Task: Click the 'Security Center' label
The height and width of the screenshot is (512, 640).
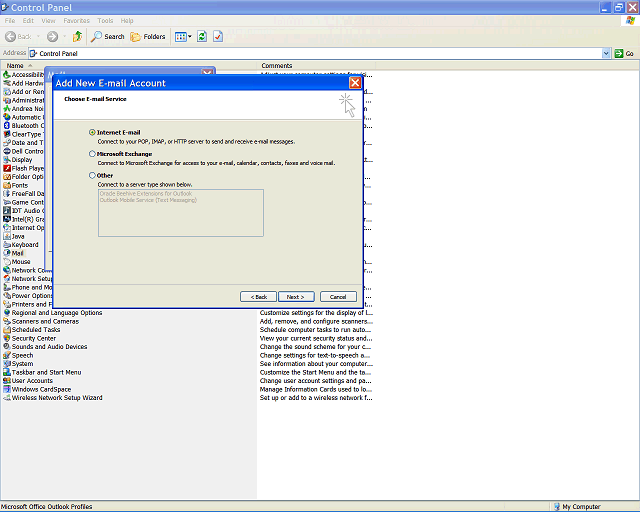Action: click(33, 338)
